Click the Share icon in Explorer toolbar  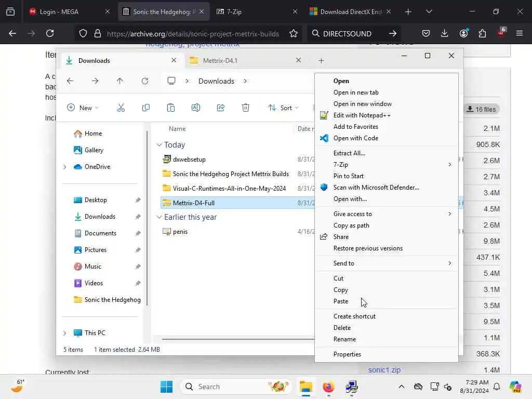[220, 108]
